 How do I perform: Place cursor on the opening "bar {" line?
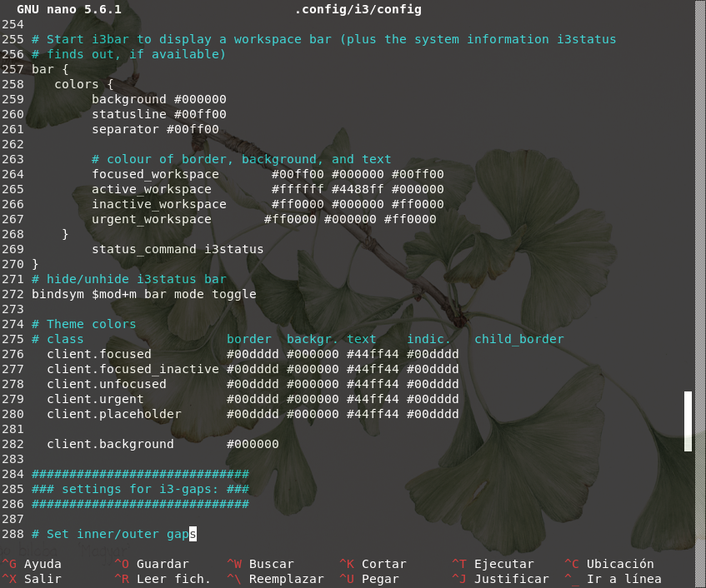tap(50, 69)
